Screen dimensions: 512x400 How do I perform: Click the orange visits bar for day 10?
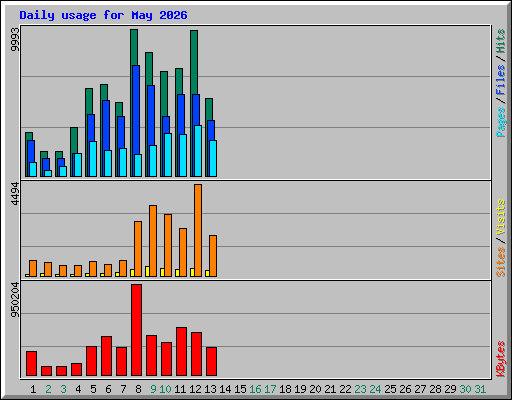(x=168, y=245)
